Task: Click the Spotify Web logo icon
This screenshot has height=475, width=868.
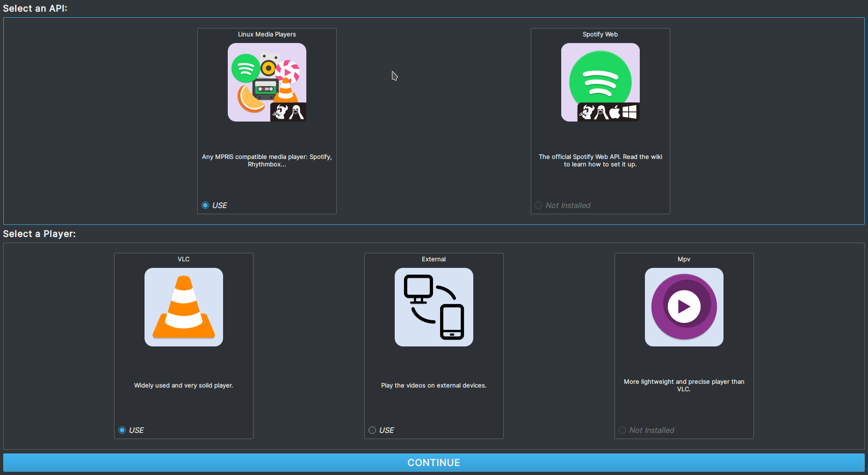Action: coord(600,82)
